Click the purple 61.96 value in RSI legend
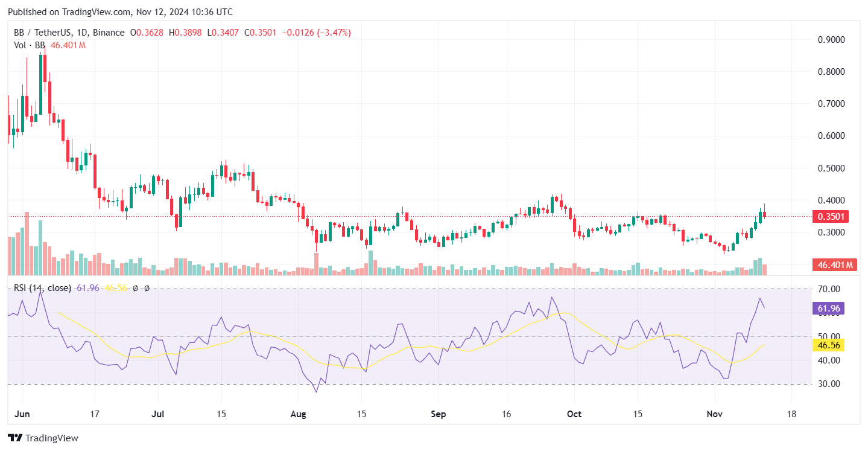The height and width of the screenshot is (451, 868). tap(88, 288)
